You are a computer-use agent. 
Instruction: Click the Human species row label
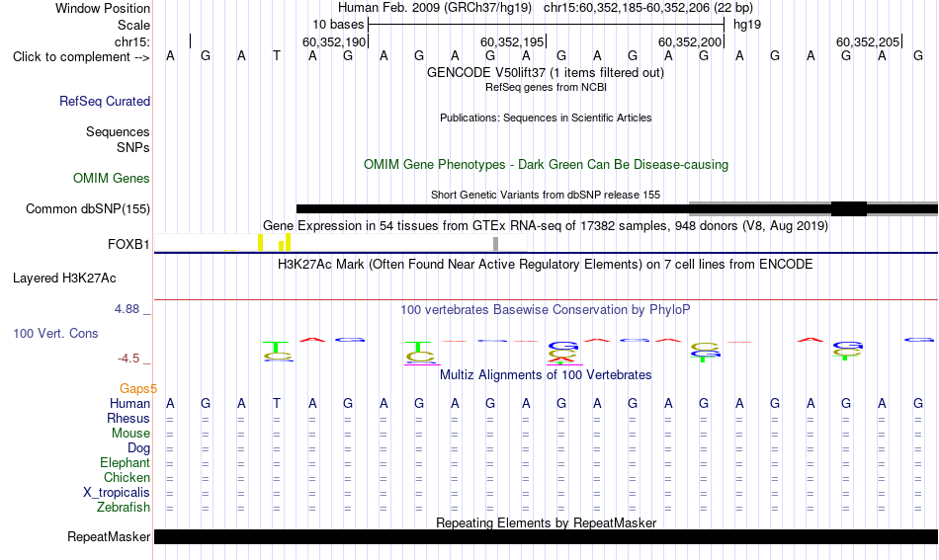pyautogui.click(x=129, y=403)
